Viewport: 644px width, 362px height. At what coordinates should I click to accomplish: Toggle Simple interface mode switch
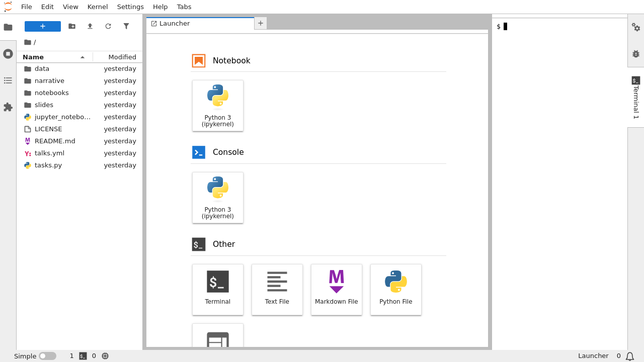coord(47,356)
